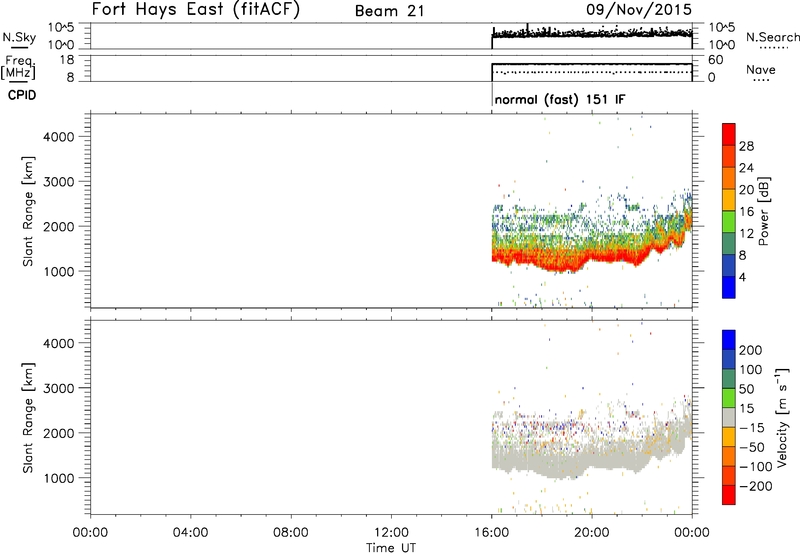Click the 'CPID' label

tap(22, 95)
